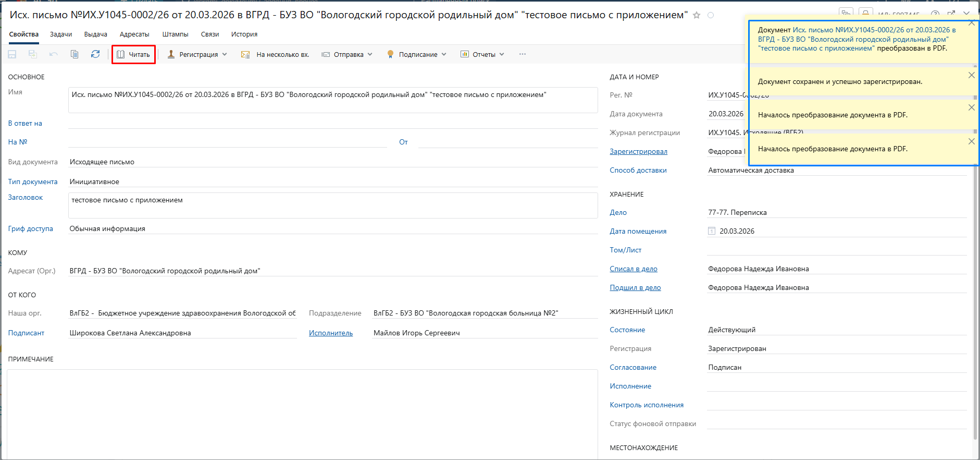Open the История tab
This screenshot has height=460, width=980.
click(244, 34)
